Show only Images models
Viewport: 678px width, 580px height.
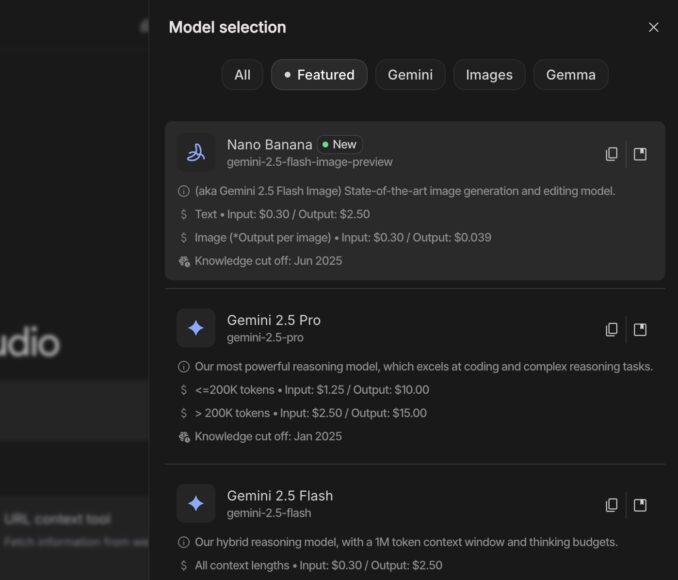[489, 75]
